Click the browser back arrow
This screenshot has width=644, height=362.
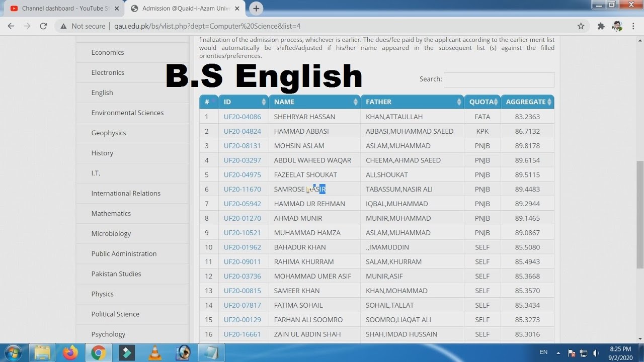(x=11, y=26)
